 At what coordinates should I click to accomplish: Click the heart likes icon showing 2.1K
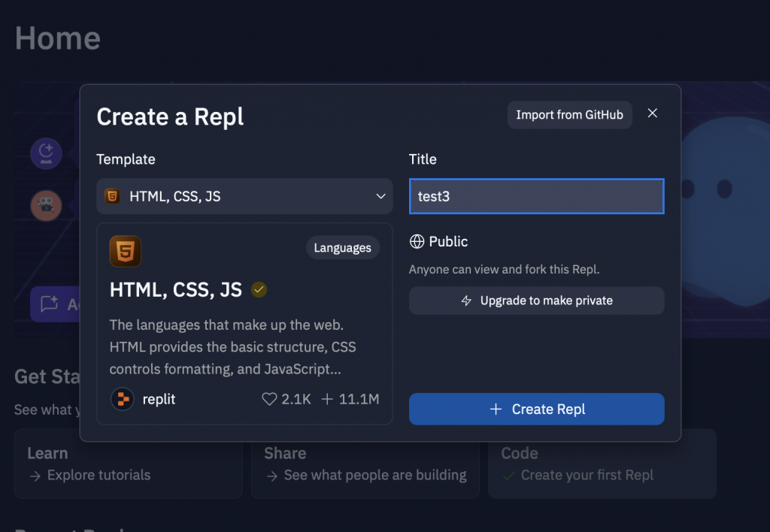coord(269,399)
